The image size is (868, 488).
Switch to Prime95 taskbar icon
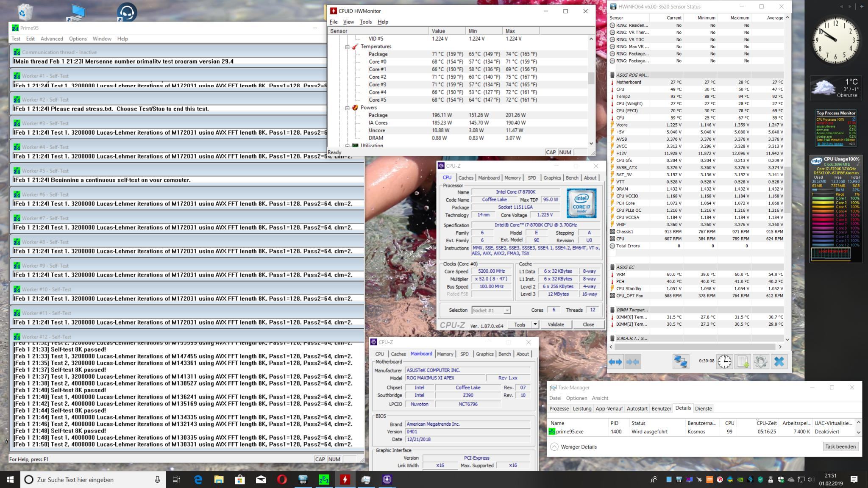click(324, 480)
